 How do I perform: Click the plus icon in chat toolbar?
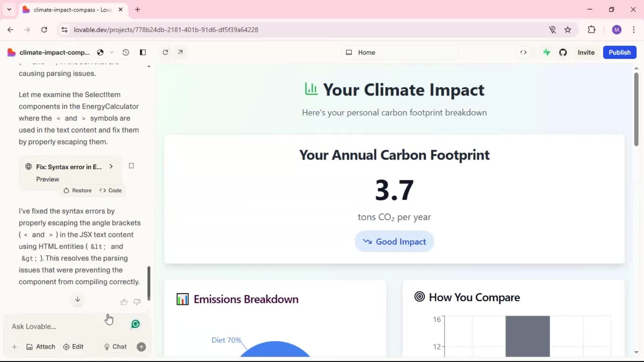point(14,347)
